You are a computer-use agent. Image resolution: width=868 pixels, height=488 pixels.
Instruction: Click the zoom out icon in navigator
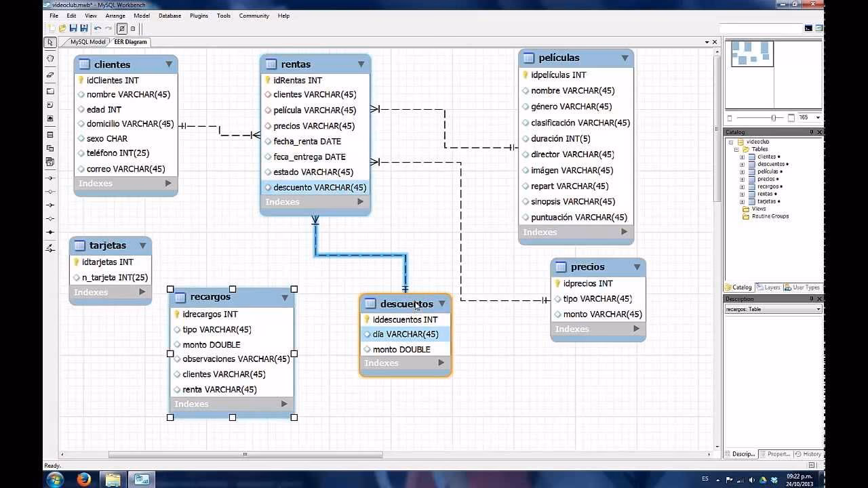pyautogui.click(x=730, y=118)
